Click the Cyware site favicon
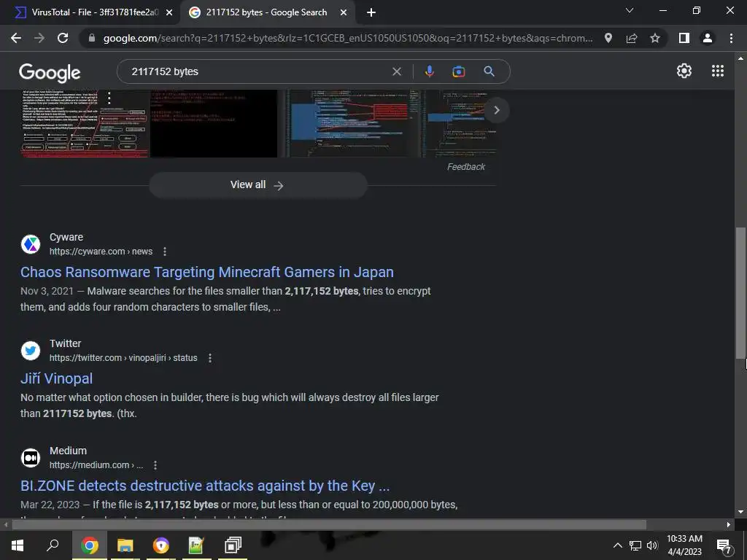This screenshot has height=560, width=747. (31, 244)
